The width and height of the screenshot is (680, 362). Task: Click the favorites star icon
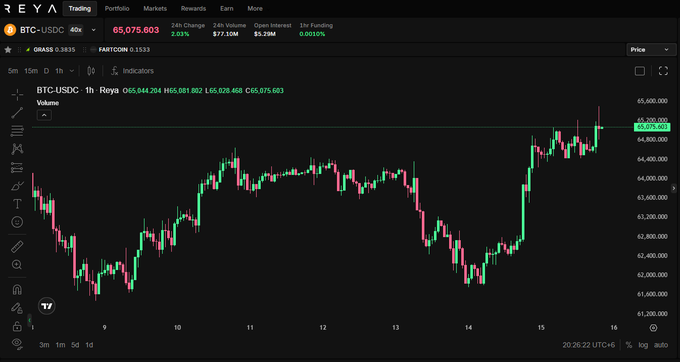(x=7, y=49)
